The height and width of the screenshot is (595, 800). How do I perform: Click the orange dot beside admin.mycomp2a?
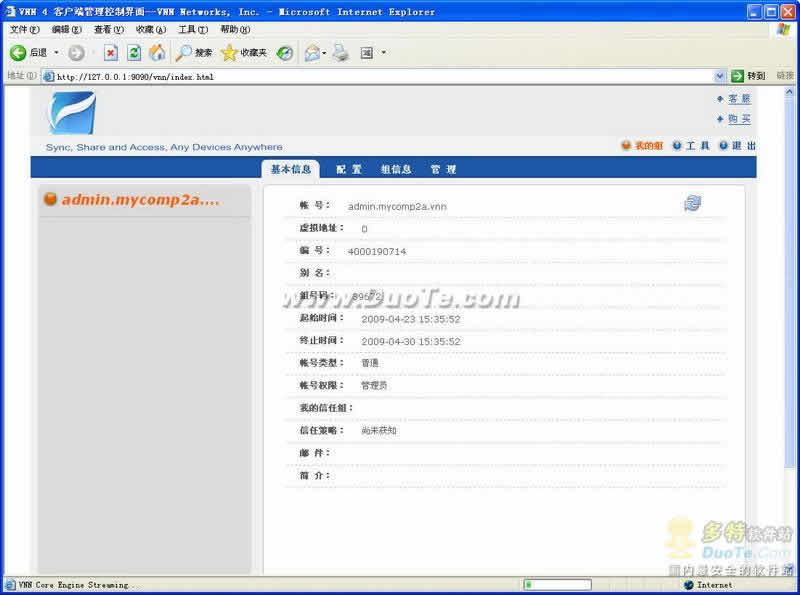pyautogui.click(x=50, y=199)
